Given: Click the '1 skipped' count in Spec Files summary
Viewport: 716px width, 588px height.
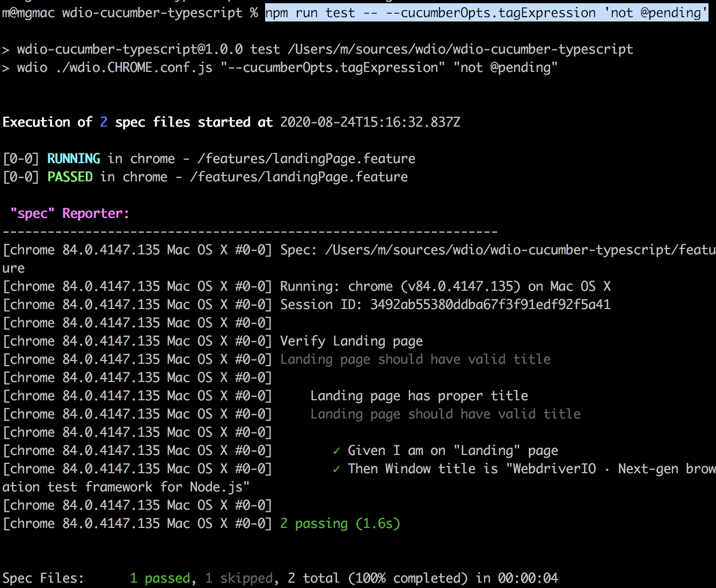Looking at the screenshot, I should tap(239, 578).
